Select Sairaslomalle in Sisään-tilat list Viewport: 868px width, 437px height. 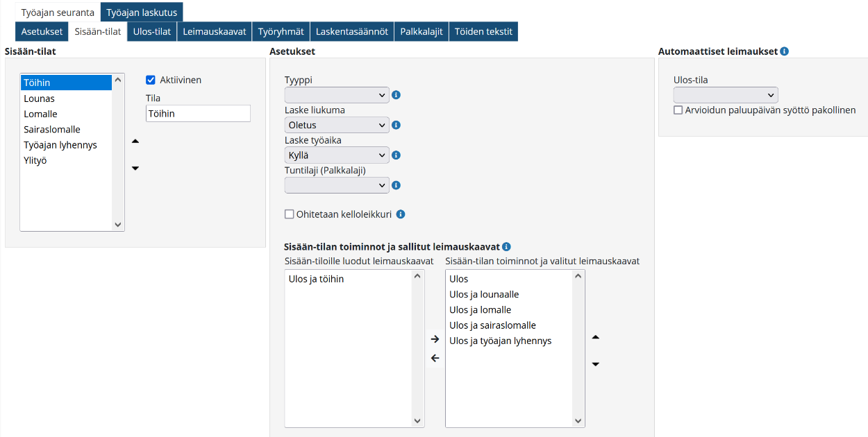[52, 130]
